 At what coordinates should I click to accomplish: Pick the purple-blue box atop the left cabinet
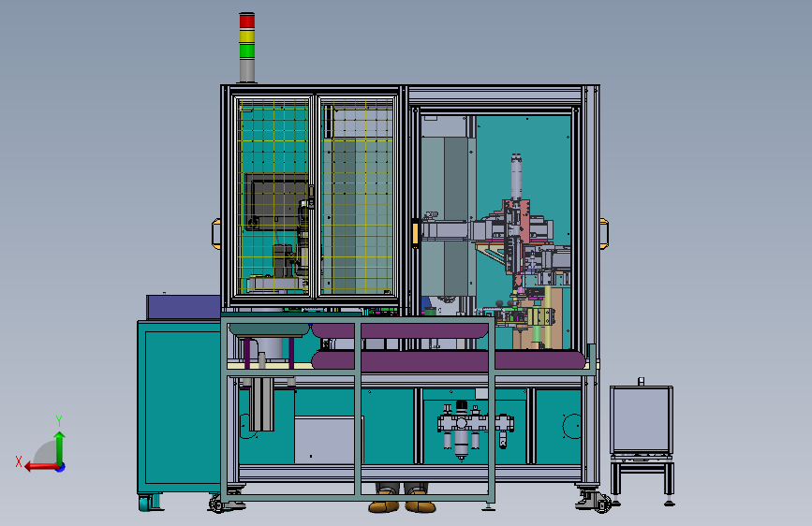pos(184,308)
